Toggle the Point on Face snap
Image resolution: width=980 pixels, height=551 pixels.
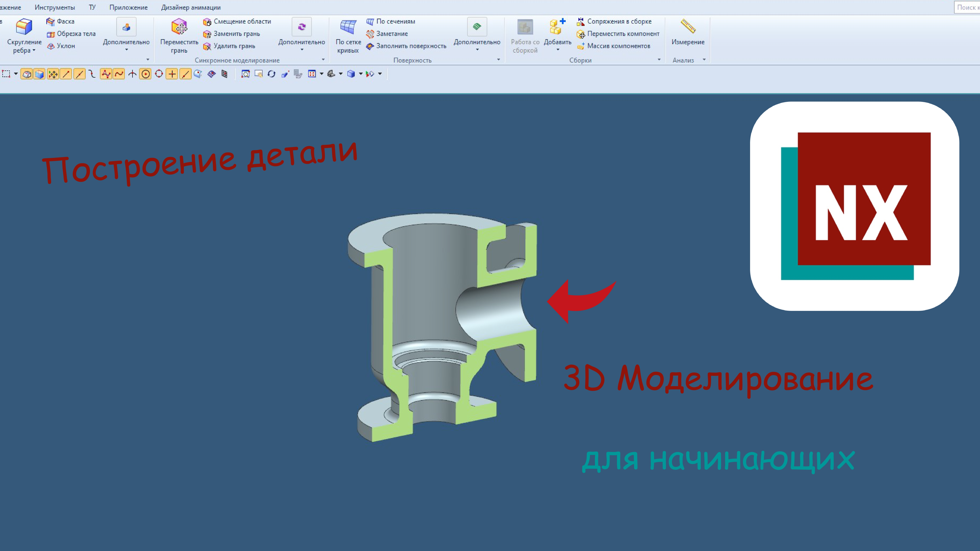click(198, 74)
